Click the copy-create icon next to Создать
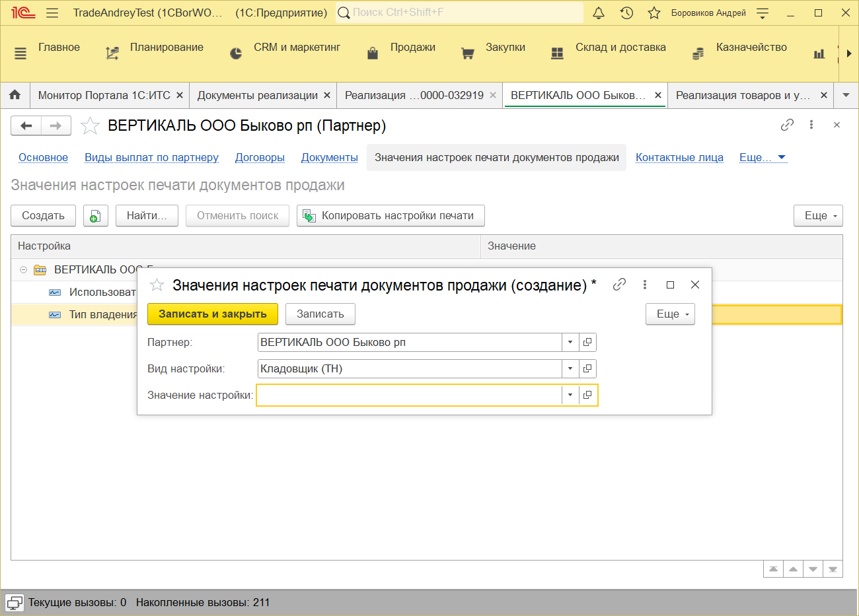This screenshot has width=859, height=616. [x=95, y=216]
